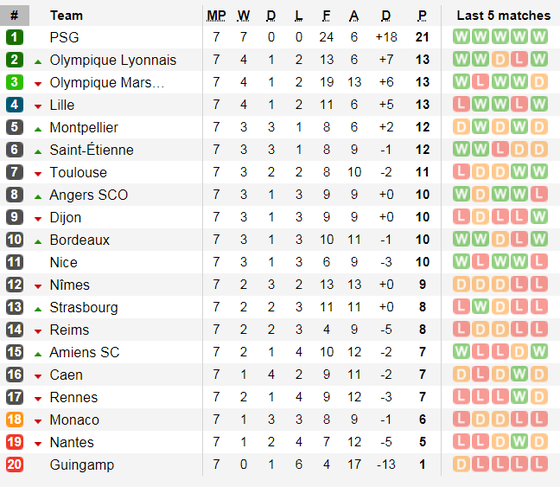Click PSG's most recent W result badge
This screenshot has width=560, height=487.
[x=539, y=37]
